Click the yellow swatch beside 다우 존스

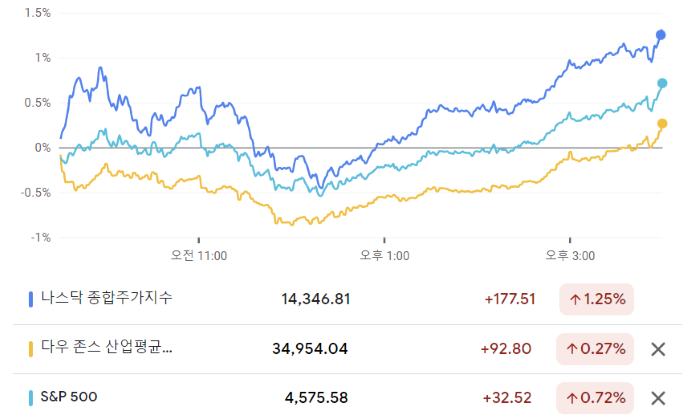[31, 349]
